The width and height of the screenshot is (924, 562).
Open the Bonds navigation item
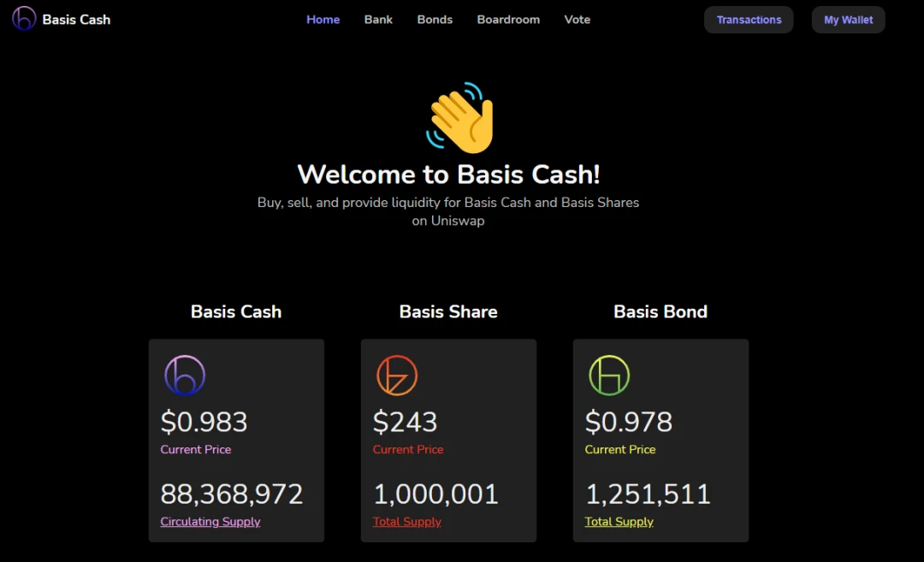[435, 20]
